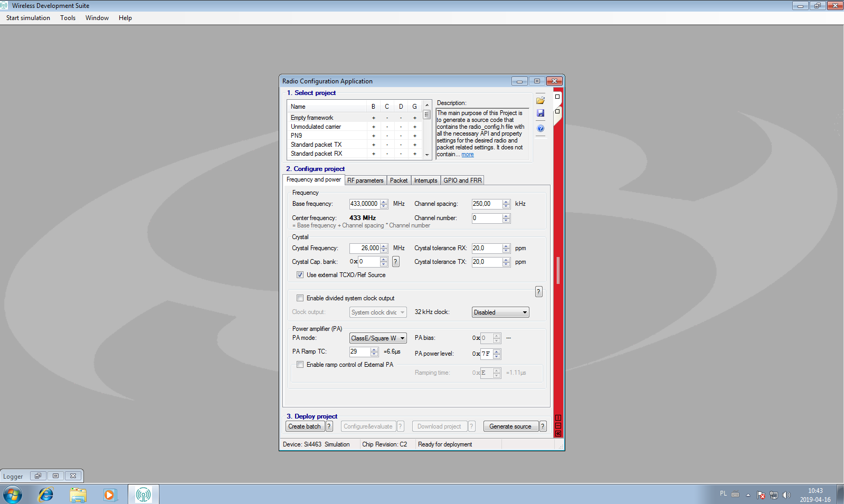Click the Generate source button

point(510,426)
